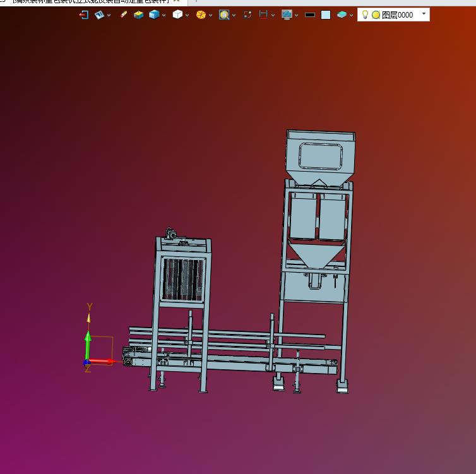Click the yellow circle layer color
476x474 pixels.
click(x=376, y=15)
